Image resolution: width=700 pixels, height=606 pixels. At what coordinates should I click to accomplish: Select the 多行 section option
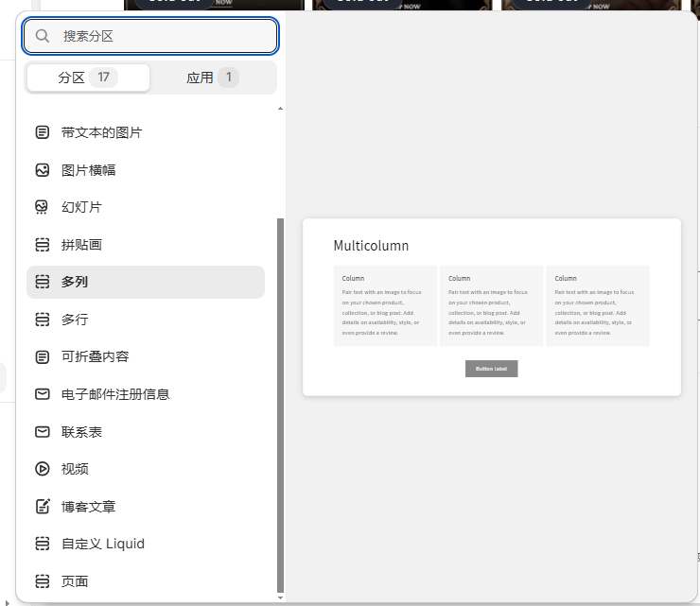[146, 320]
